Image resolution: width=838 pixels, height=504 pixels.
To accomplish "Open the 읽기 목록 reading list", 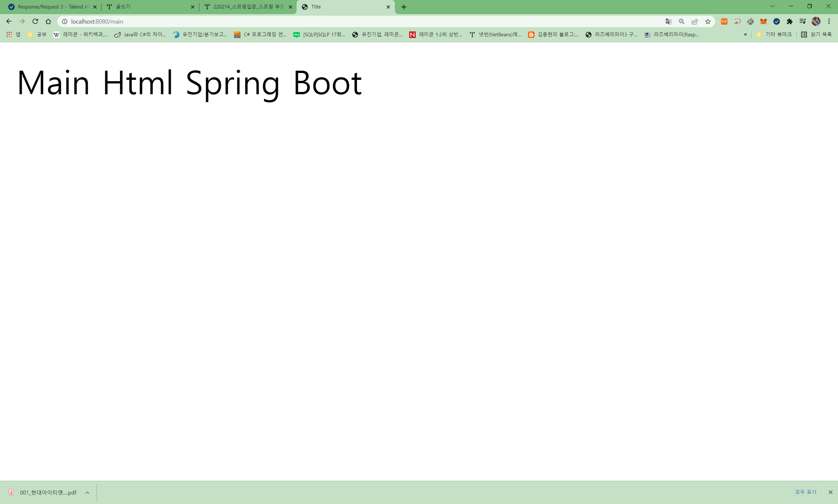I will click(x=816, y=34).
